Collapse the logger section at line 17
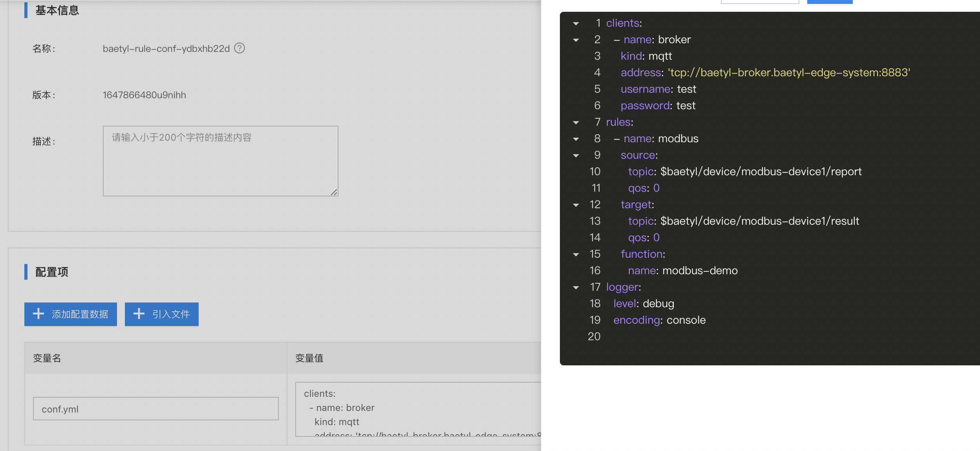Image resolution: width=980 pixels, height=451 pixels. click(x=576, y=288)
